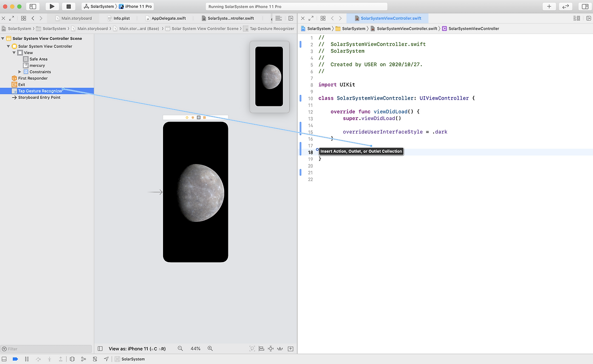Open related items grid in left editor
This screenshot has width=593, height=364.
pos(24,19)
